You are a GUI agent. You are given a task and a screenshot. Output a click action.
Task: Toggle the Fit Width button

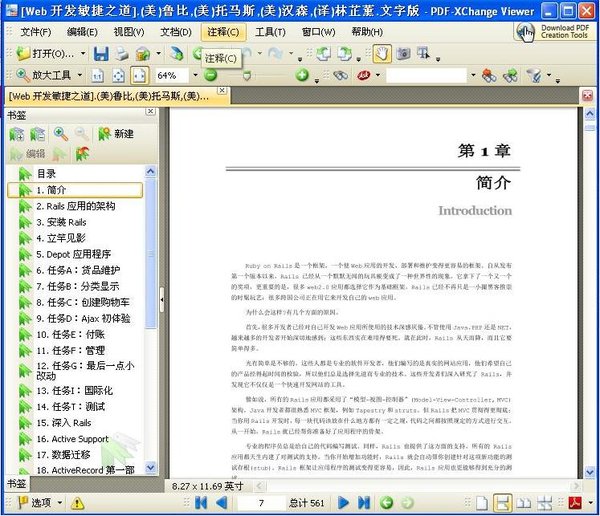[x=139, y=76]
